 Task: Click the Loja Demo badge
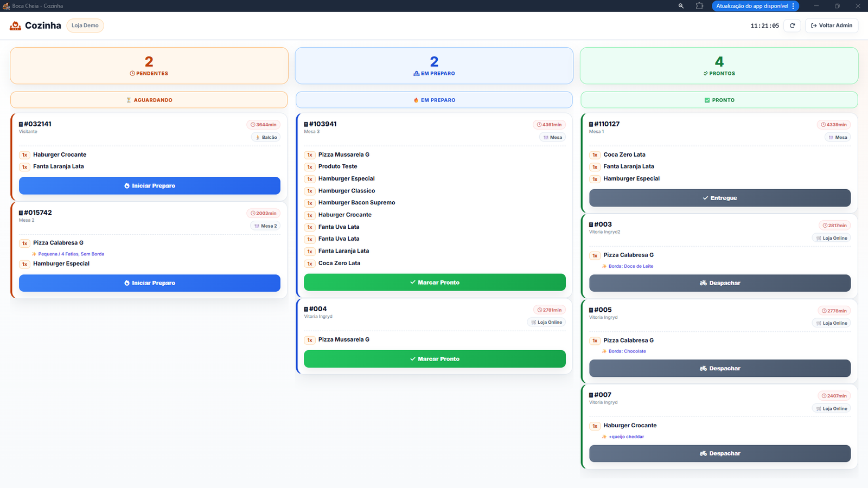(x=85, y=25)
